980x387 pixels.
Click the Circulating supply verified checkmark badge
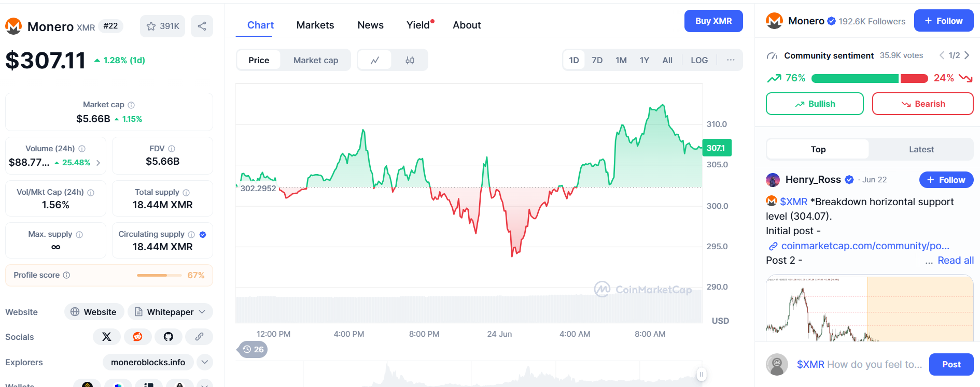[203, 234]
